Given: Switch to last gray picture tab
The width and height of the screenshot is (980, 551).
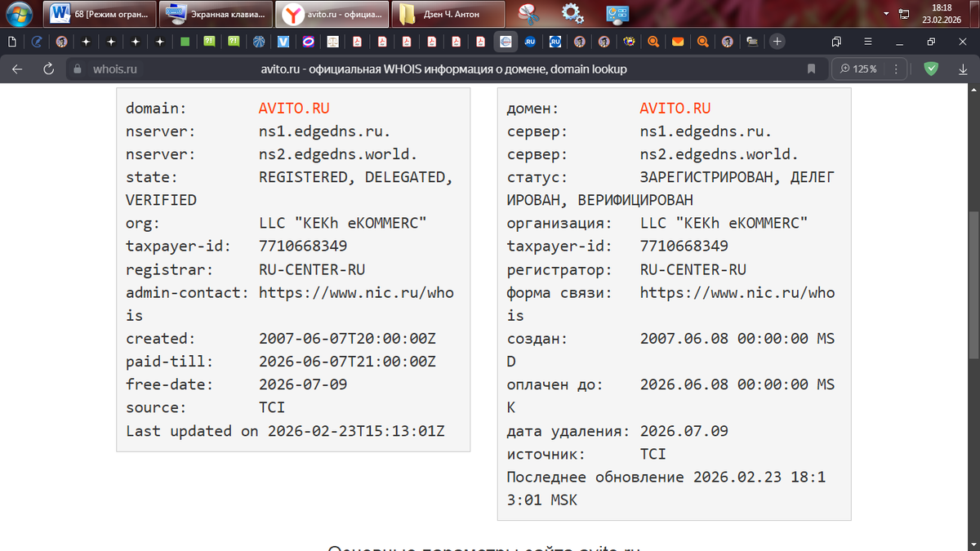Looking at the screenshot, I should [x=751, y=41].
